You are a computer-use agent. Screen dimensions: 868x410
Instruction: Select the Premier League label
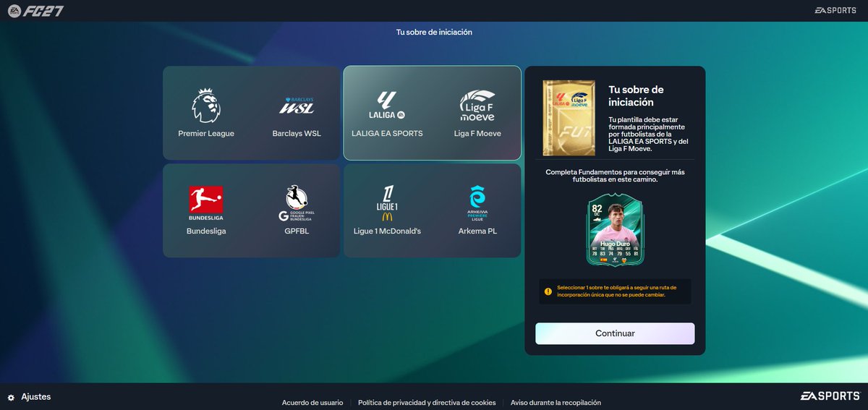[206, 134]
